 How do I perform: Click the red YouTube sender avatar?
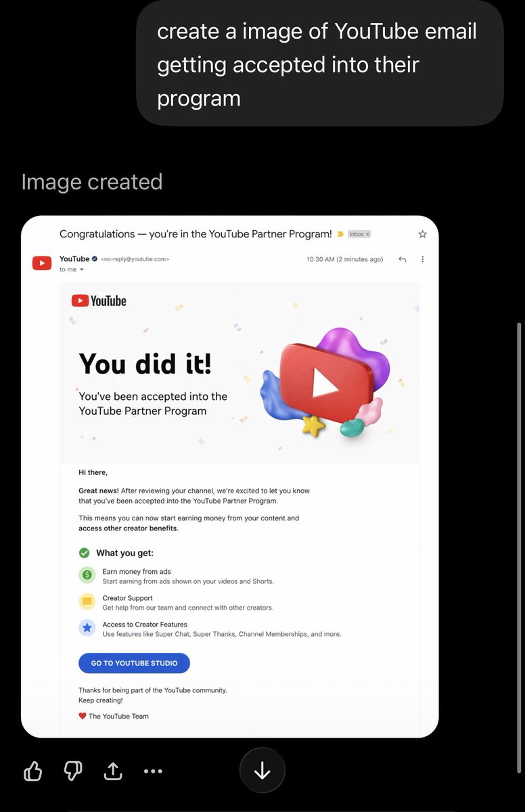tap(42, 263)
